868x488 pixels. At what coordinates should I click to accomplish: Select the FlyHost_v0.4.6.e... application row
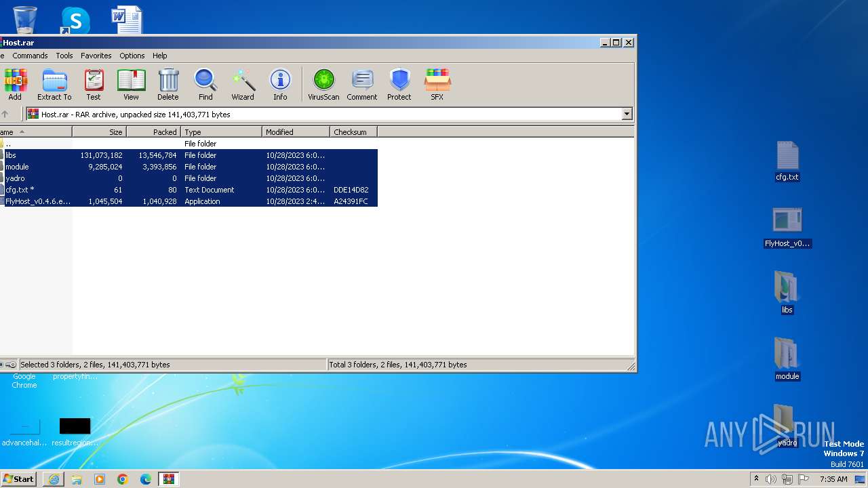pos(189,201)
